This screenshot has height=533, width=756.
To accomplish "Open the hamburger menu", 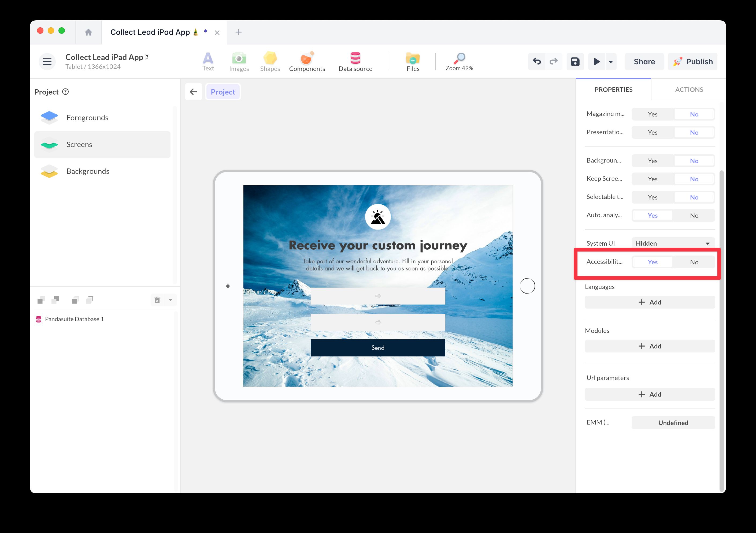I will tap(47, 61).
